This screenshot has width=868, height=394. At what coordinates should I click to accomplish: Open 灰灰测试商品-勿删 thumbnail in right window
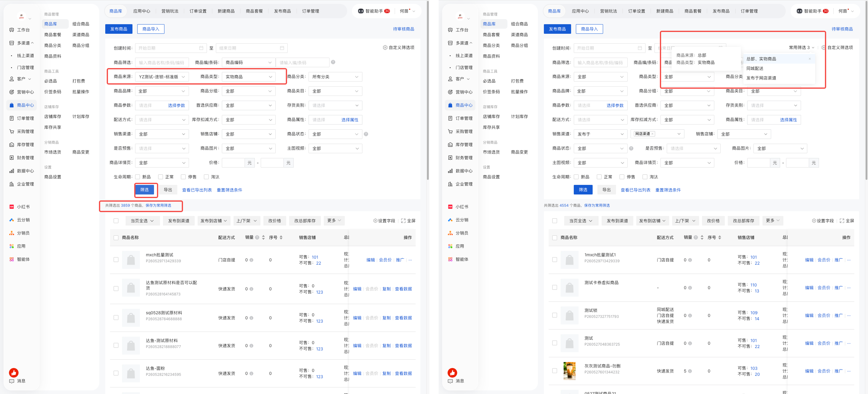click(570, 371)
